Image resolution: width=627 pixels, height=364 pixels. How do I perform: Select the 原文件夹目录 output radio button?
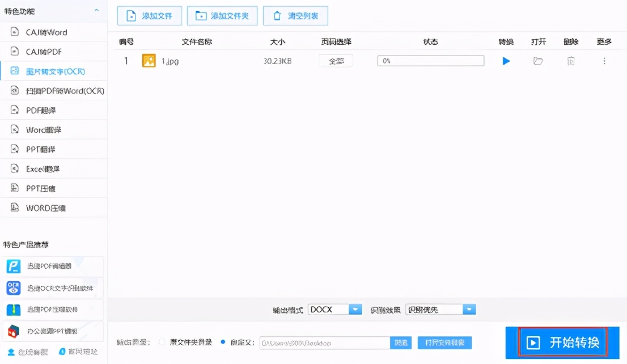[x=162, y=342]
